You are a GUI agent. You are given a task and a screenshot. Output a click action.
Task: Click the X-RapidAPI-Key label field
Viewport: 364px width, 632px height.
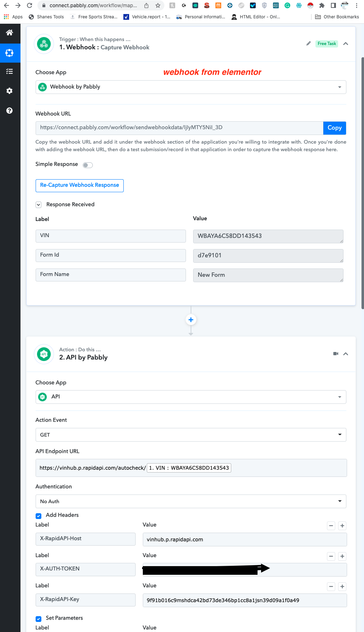pyautogui.click(x=86, y=600)
